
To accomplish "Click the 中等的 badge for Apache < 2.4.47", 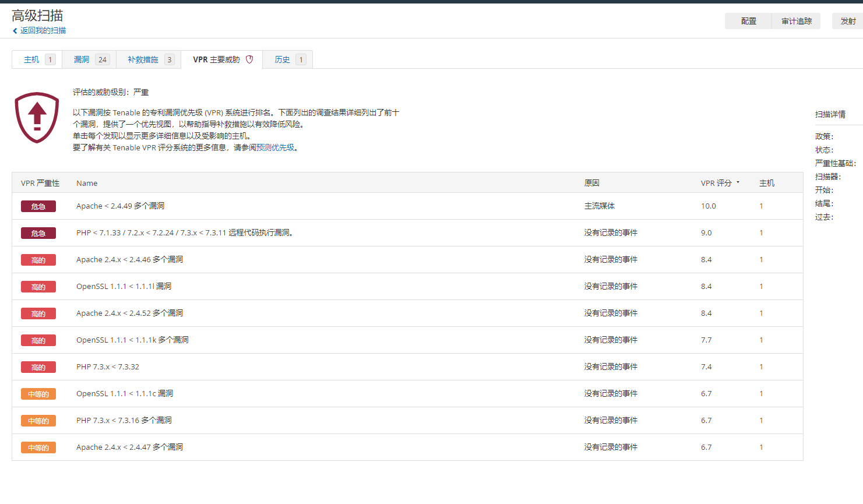I will coord(38,447).
